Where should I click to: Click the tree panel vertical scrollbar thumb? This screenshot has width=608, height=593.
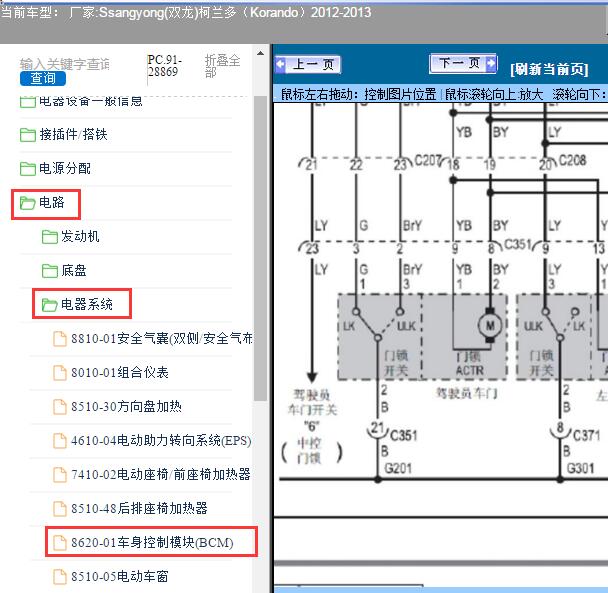click(x=261, y=248)
